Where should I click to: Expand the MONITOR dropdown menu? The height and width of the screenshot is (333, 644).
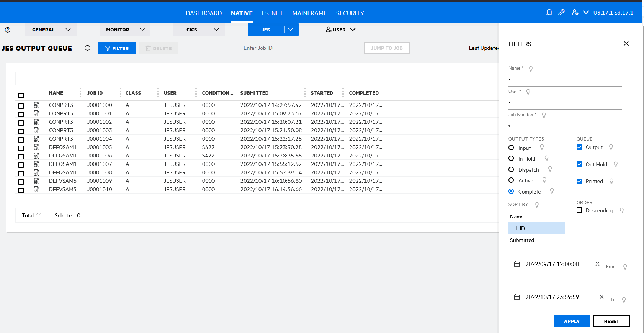[x=125, y=30]
